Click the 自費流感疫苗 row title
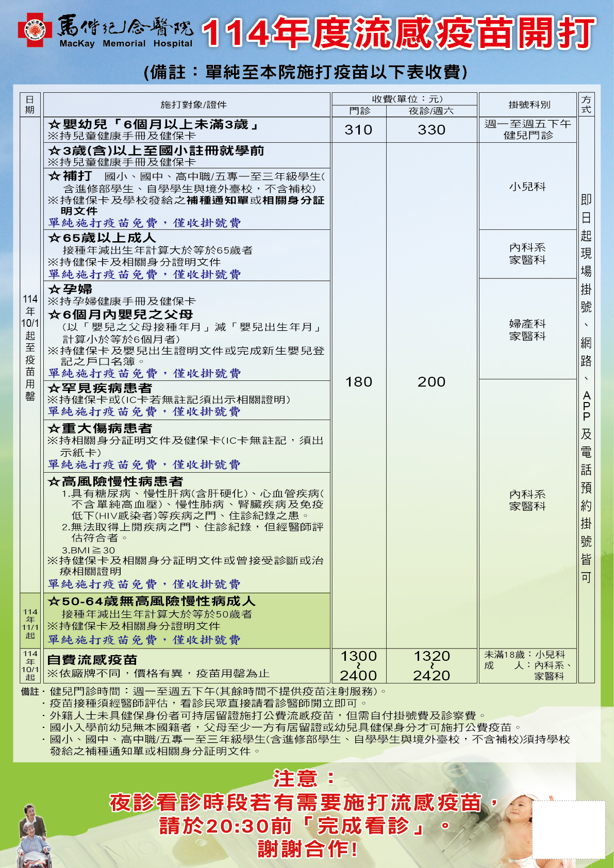Screen dimensions: 614x868 pos(92,660)
